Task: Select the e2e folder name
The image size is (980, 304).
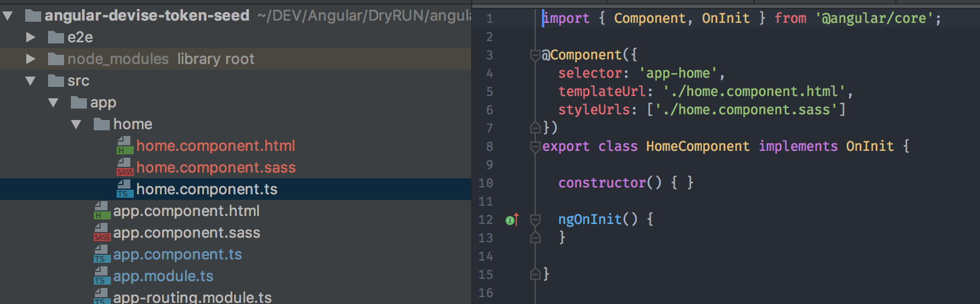Action: [x=80, y=38]
